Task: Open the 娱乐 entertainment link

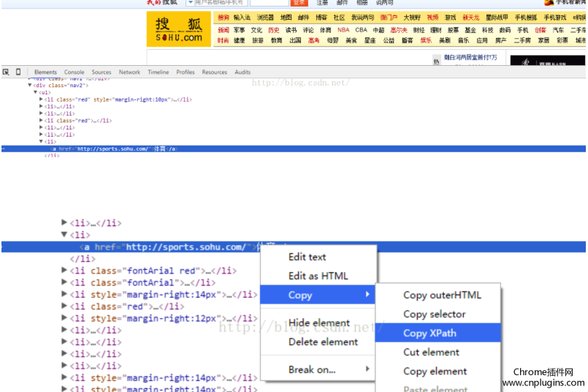Action: click(x=426, y=40)
